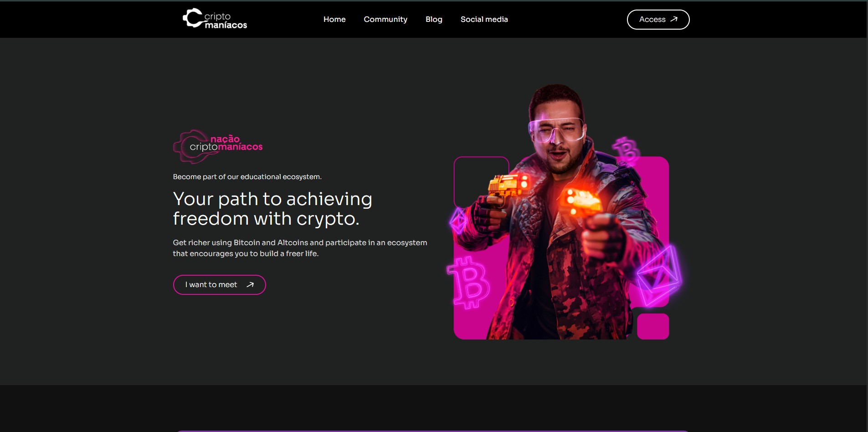Click the Criptomaníacos logo in header

click(215, 19)
